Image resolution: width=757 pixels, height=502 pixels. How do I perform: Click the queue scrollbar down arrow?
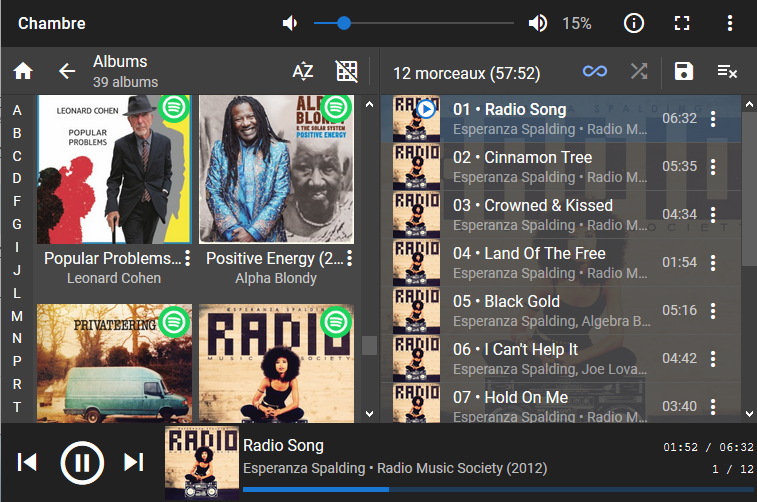(x=749, y=413)
